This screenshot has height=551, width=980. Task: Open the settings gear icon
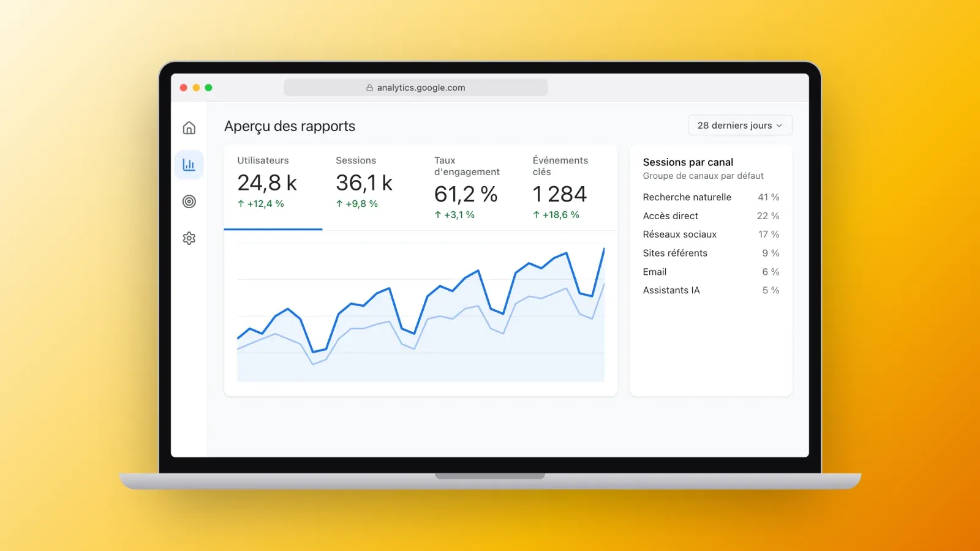click(x=189, y=238)
